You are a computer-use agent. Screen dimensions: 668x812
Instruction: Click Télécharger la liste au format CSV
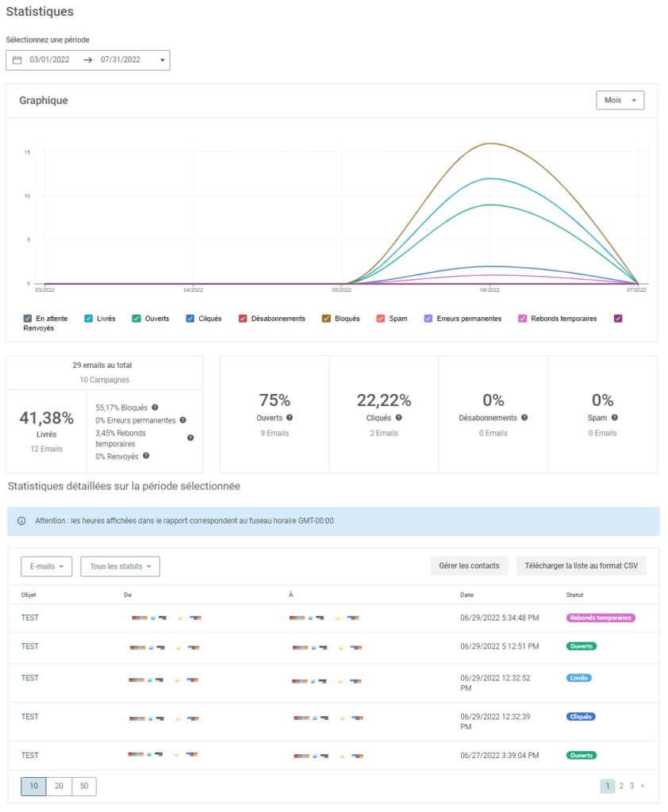tap(581, 566)
